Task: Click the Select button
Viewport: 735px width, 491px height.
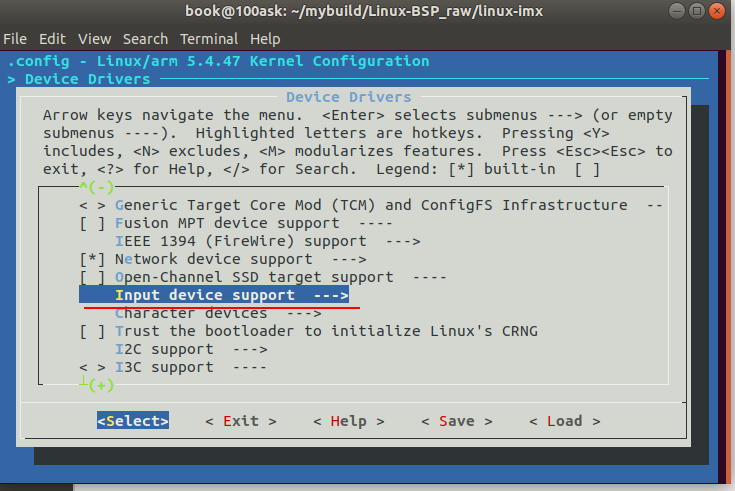Action: point(133,421)
